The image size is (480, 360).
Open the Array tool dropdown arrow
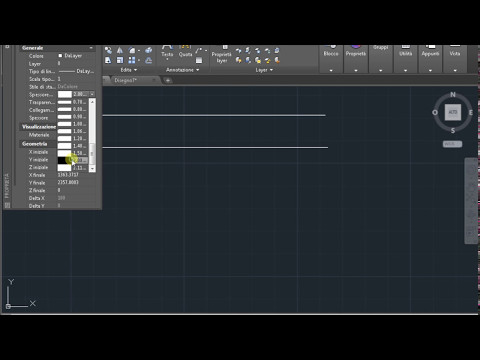tap(139, 61)
